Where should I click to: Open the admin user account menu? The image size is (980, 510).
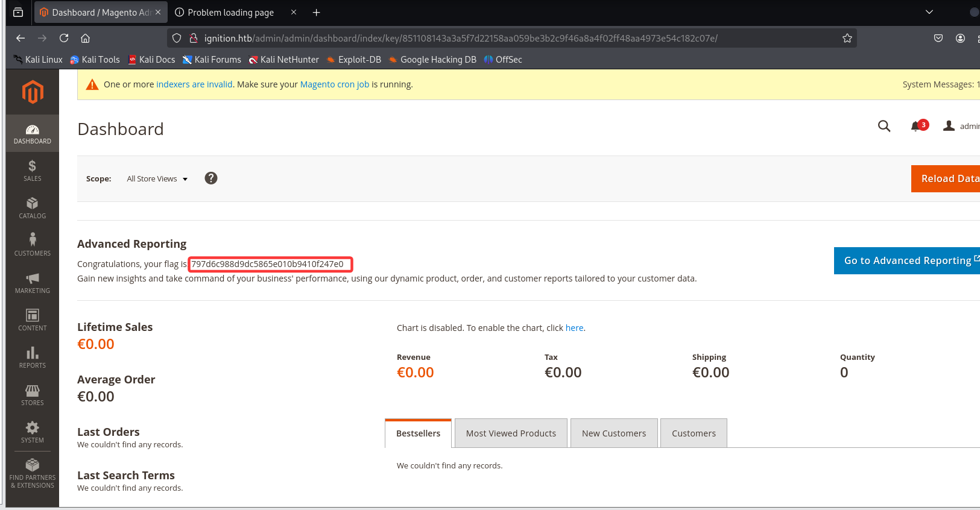(961, 126)
